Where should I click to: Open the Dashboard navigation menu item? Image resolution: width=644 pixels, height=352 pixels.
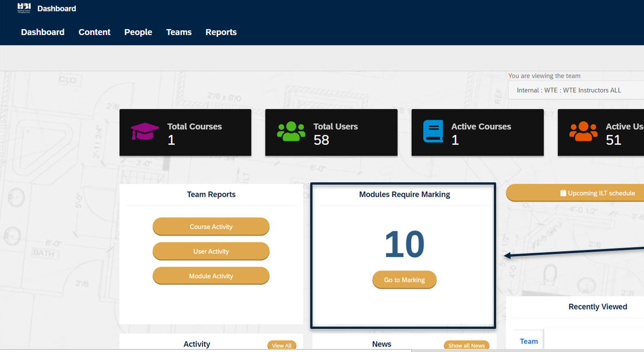43,32
